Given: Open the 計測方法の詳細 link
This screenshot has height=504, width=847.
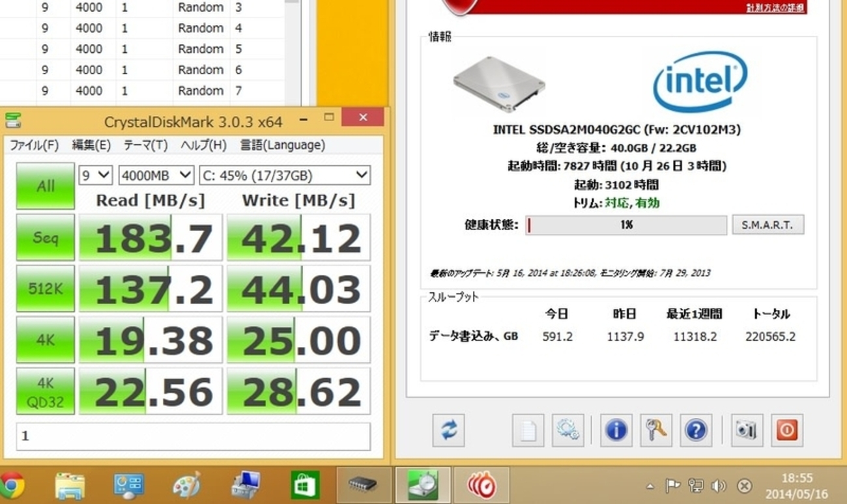Looking at the screenshot, I should coord(775,8).
